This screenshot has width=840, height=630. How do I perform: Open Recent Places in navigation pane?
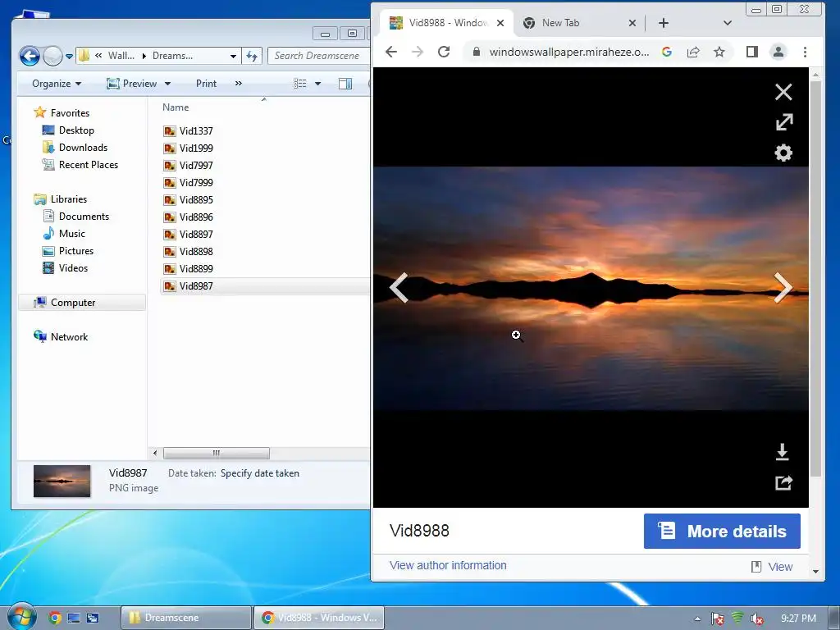click(80, 164)
